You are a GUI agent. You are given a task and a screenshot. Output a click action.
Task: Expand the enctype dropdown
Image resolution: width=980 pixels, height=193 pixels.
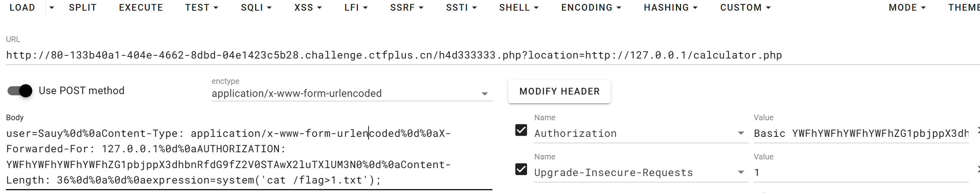pos(352,94)
